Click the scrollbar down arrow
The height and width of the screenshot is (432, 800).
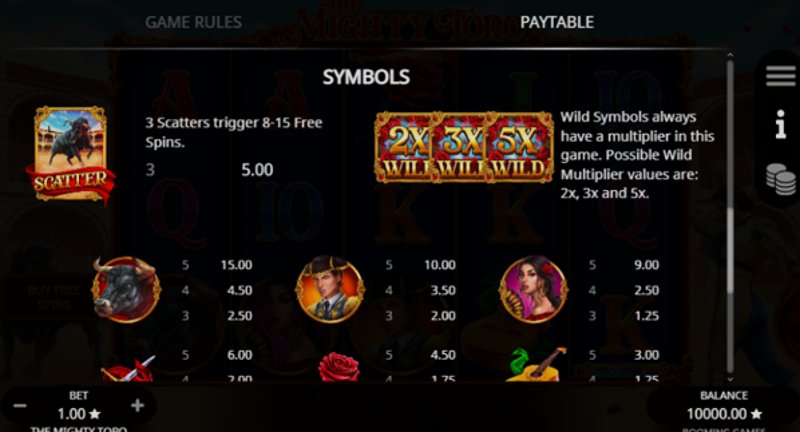point(730,378)
